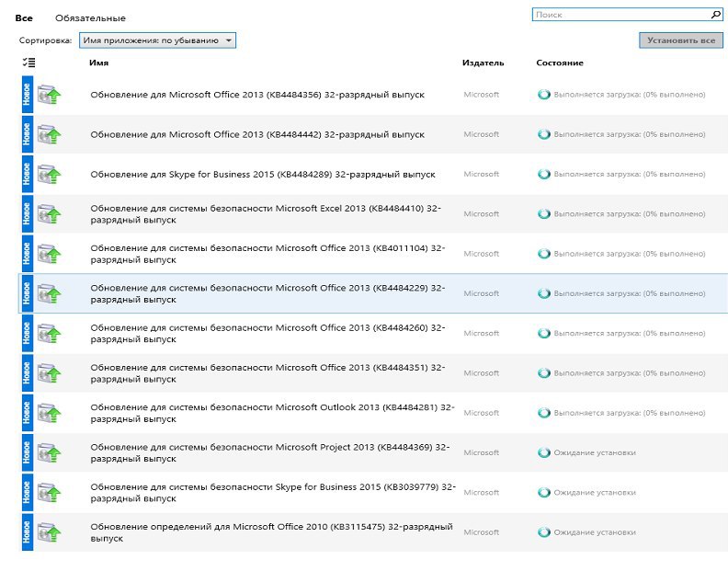Click the Новое badge on KB4484442 row
Viewport: 728px width, 571px height.
pos(28,135)
